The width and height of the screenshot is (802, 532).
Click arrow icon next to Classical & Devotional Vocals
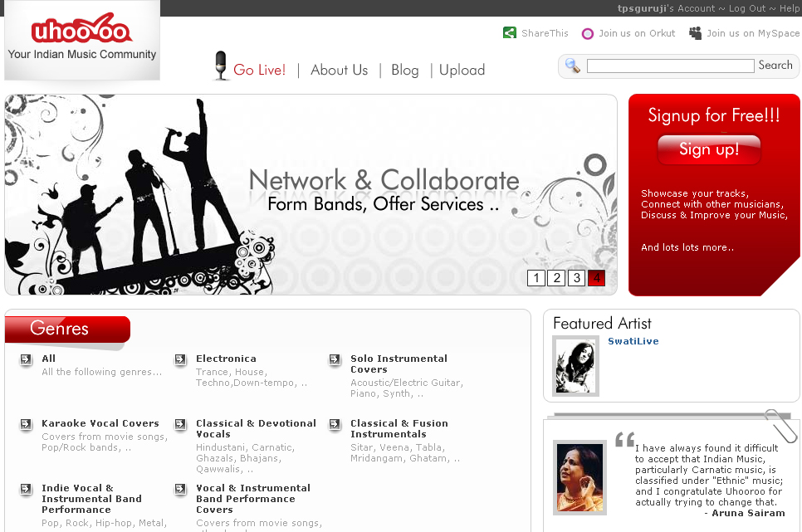(x=180, y=424)
